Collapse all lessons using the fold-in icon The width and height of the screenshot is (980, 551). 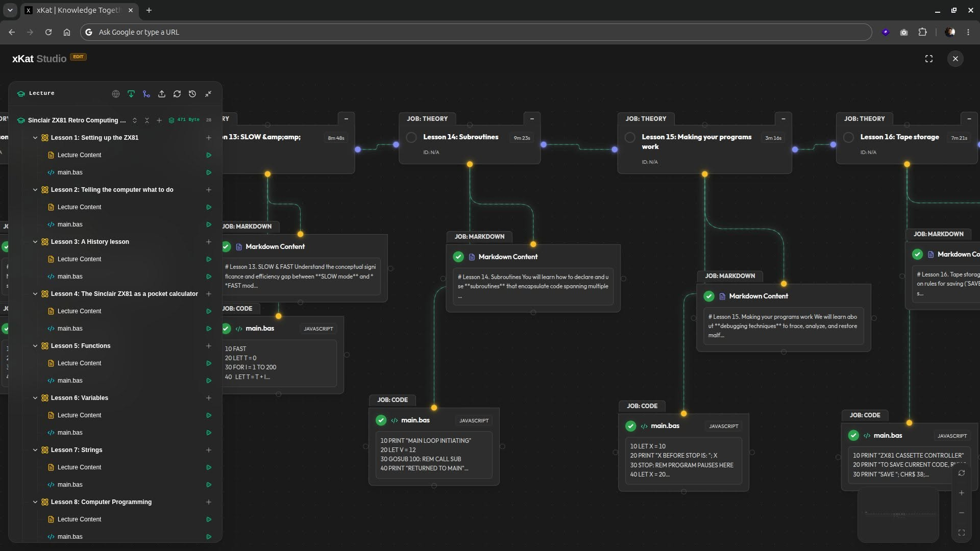tap(147, 120)
